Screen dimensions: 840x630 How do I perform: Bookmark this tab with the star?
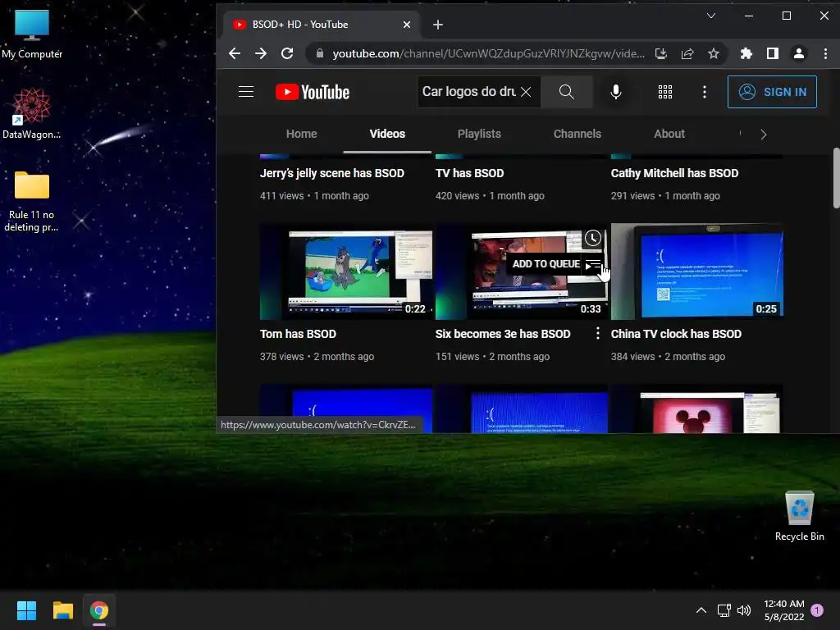(714, 53)
